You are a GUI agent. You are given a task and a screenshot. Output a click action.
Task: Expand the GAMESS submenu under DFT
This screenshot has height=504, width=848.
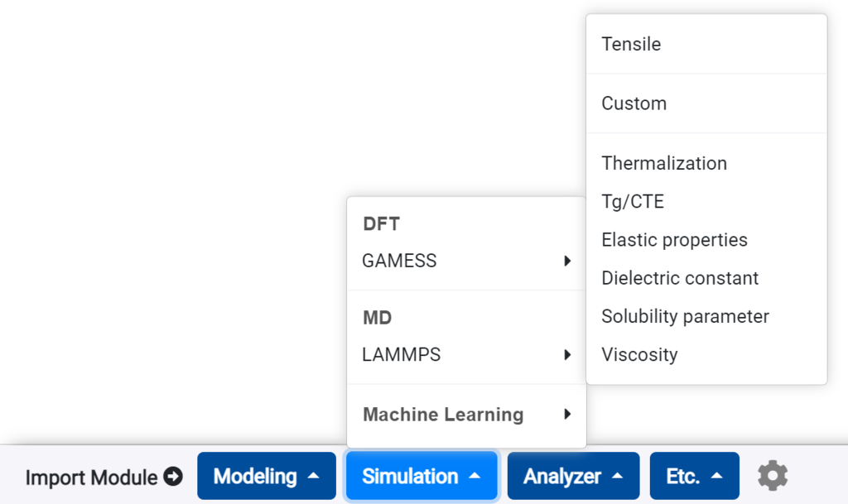[399, 261]
